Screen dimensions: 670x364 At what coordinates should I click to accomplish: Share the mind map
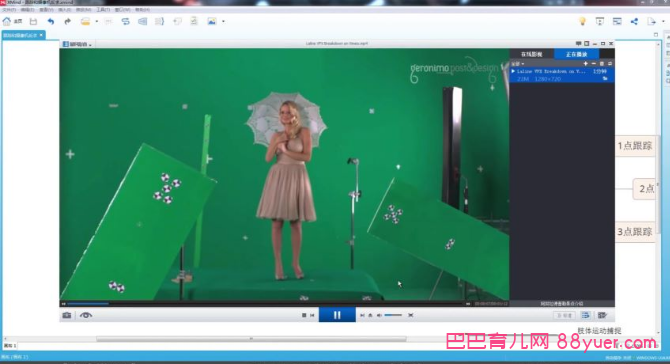tap(634, 21)
